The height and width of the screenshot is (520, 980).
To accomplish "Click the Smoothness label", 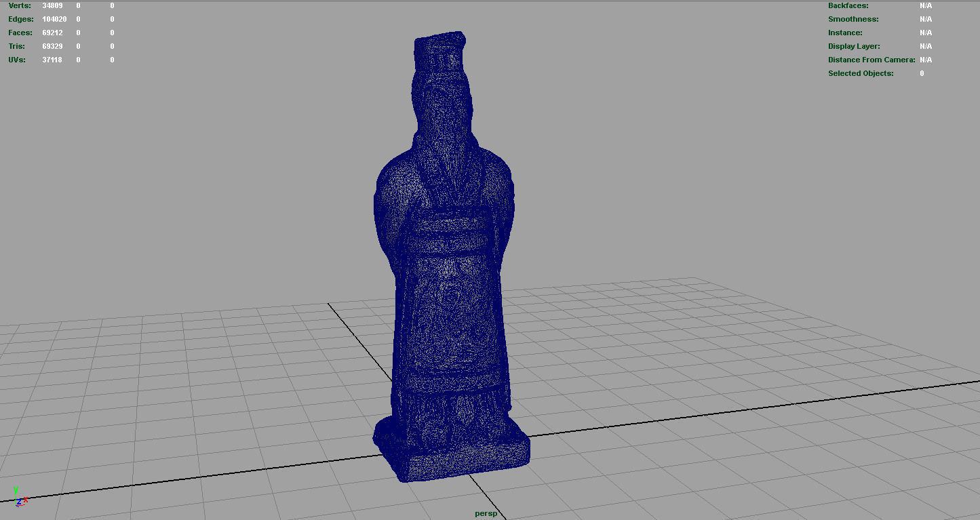I will pyautogui.click(x=853, y=19).
